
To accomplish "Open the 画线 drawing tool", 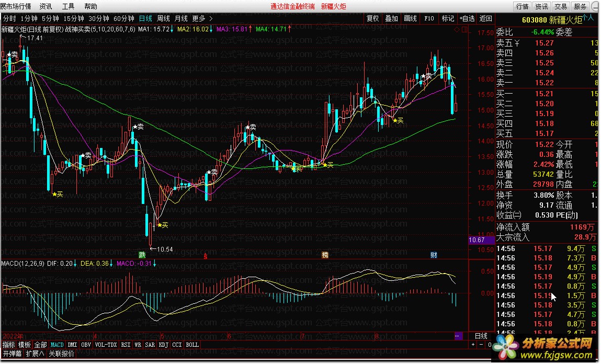I will pyautogui.click(x=410, y=18).
